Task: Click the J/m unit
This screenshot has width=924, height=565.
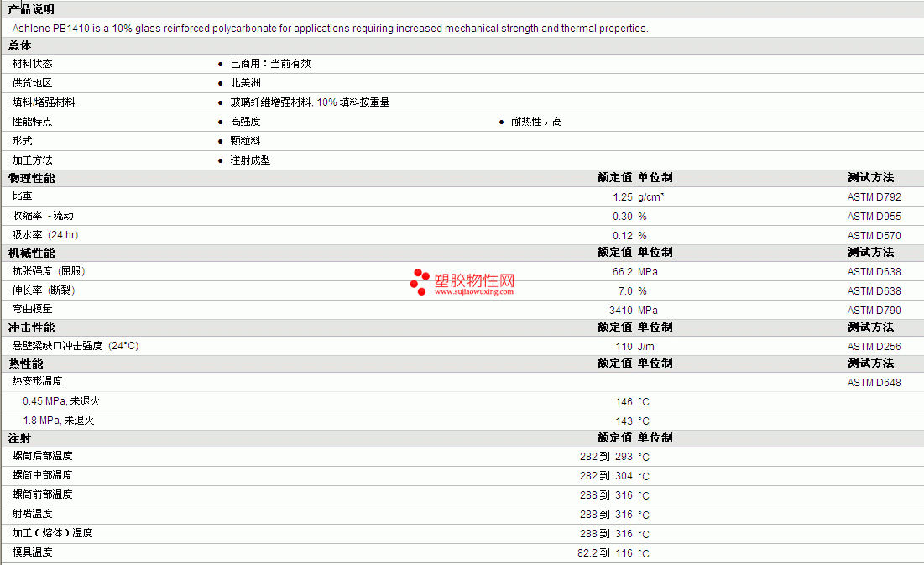Action: pos(646,347)
